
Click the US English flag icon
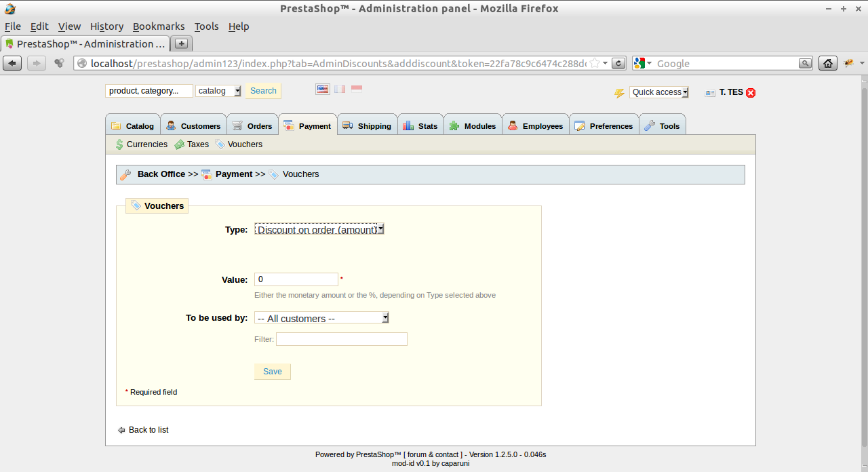pyautogui.click(x=322, y=89)
